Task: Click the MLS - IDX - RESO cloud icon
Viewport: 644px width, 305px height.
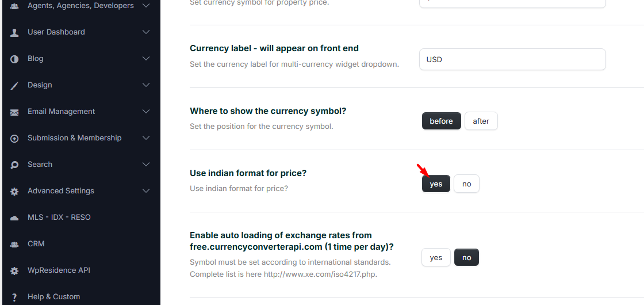Action: [14, 218]
